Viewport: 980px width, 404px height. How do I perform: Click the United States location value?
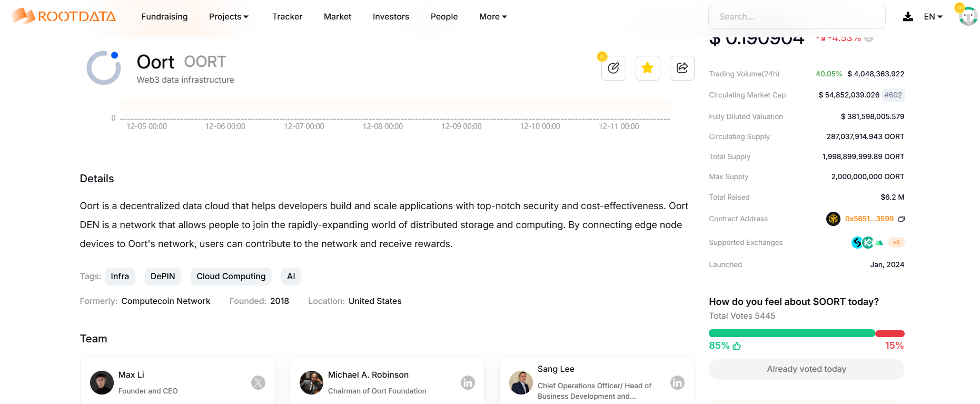click(x=375, y=301)
